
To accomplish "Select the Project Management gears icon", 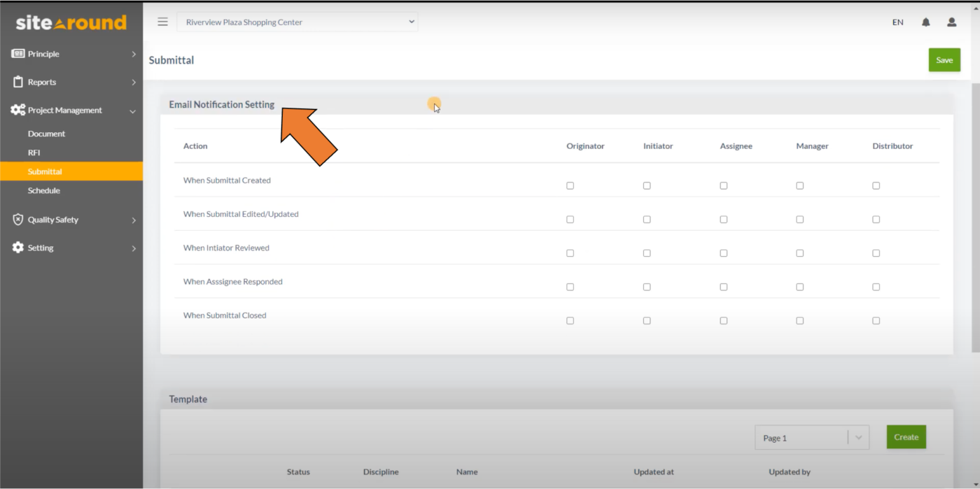I will tap(17, 110).
